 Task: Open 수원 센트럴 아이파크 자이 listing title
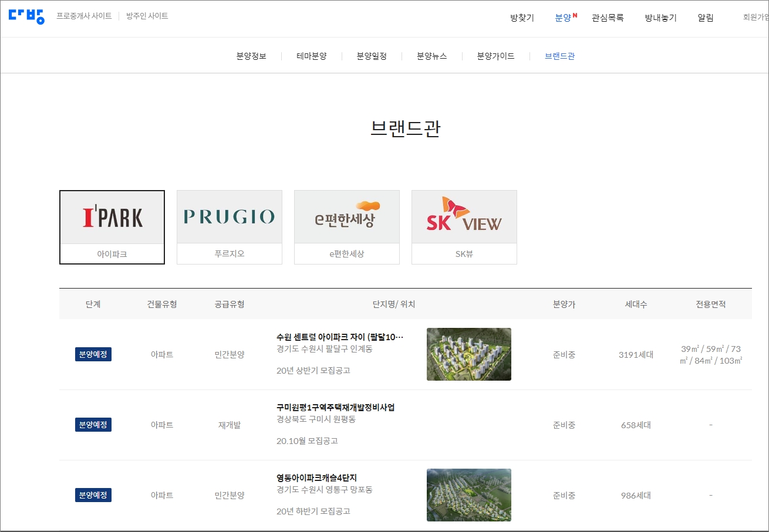340,337
